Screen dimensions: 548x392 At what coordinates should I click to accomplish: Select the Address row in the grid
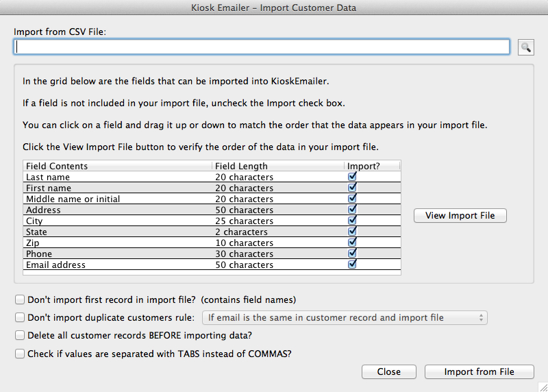coord(212,210)
